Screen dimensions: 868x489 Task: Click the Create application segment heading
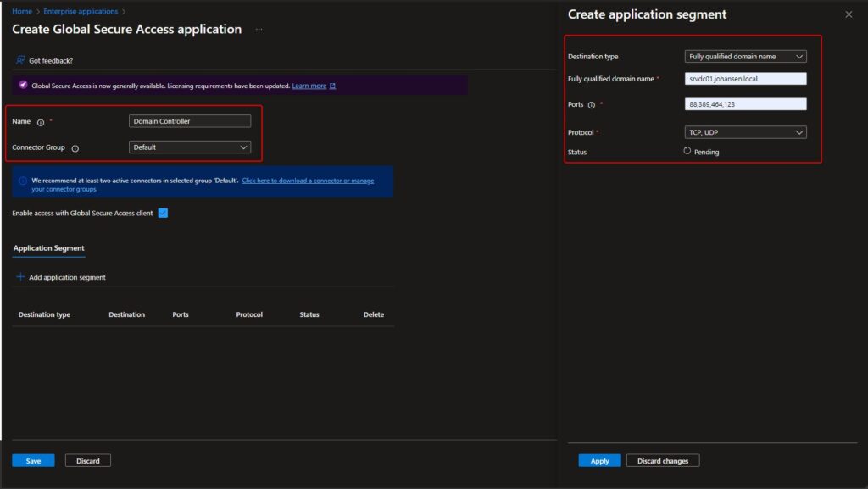click(647, 14)
